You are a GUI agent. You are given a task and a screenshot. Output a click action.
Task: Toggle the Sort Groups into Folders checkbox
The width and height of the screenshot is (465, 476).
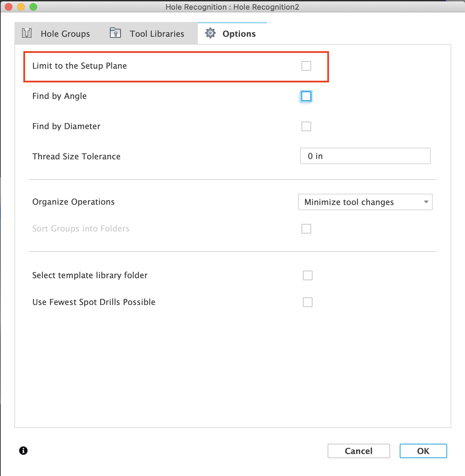[306, 229]
